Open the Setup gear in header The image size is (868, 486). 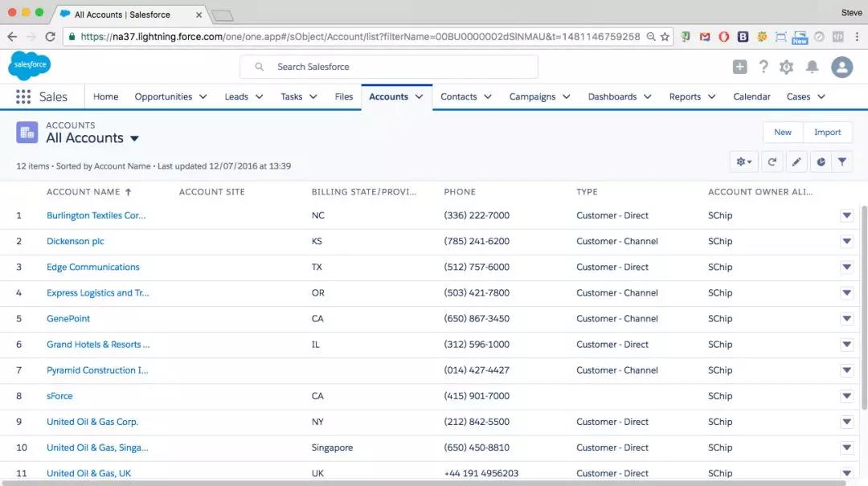(786, 67)
